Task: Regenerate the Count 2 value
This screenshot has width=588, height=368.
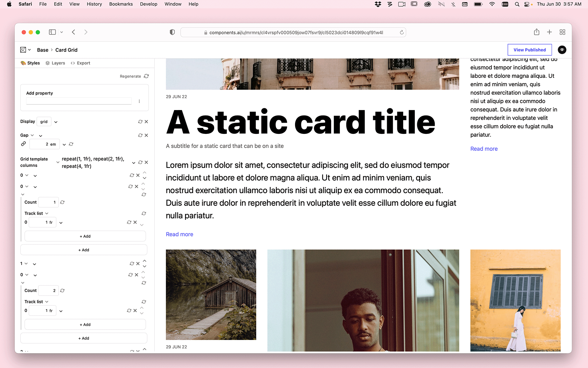Action: click(62, 291)
